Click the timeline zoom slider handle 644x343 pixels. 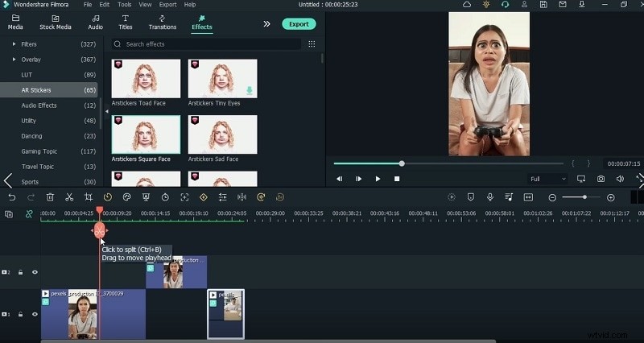point(584,197)
